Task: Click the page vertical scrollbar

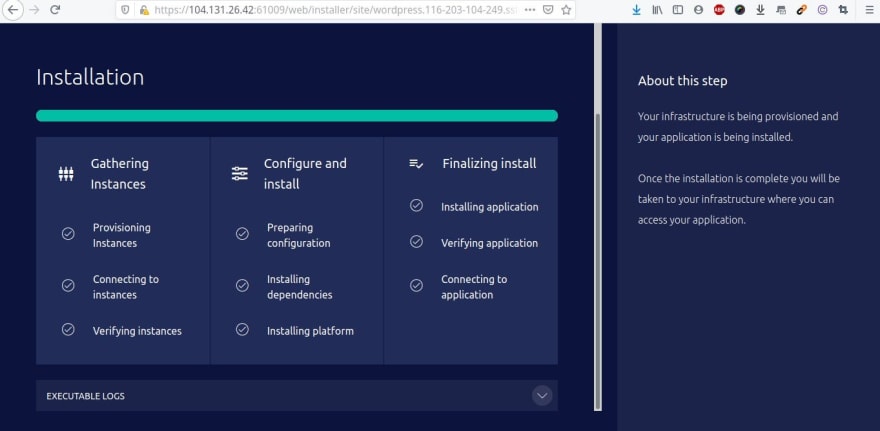Action: pyautogui.click(x=598, y=261)
